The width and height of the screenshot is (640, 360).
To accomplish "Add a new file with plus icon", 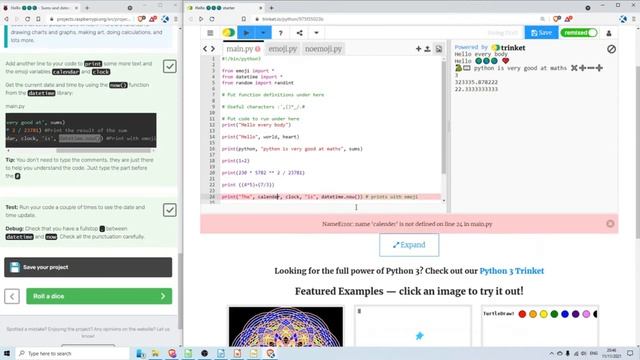I will 418,49.
